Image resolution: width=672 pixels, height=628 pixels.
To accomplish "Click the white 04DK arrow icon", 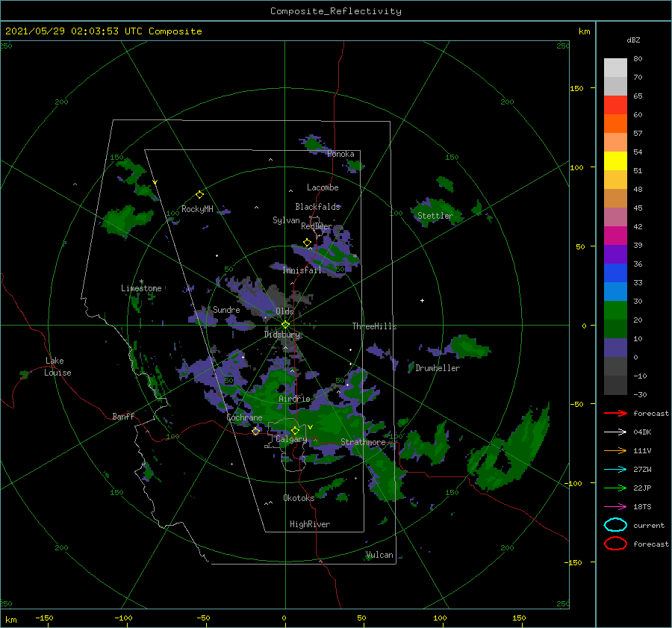I will click(x=615, y=432).
